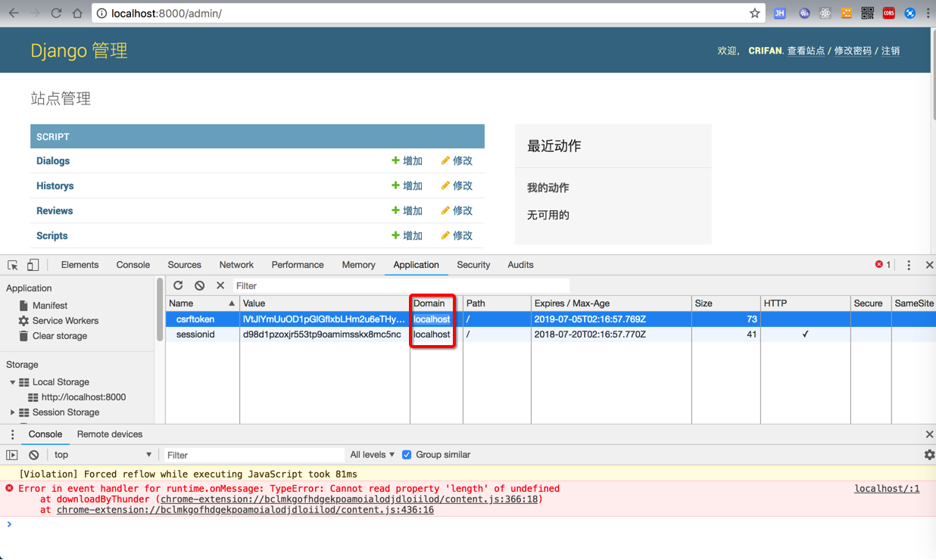This screenshot has height=560, width=936.
Task: Open the All levels log dropdown
Action: click(x=372, y=455)
